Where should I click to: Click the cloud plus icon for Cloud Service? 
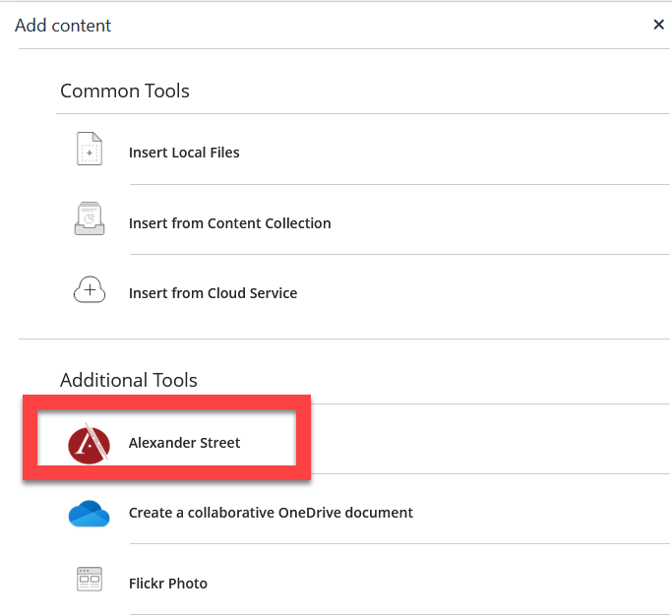click(90, 289)
